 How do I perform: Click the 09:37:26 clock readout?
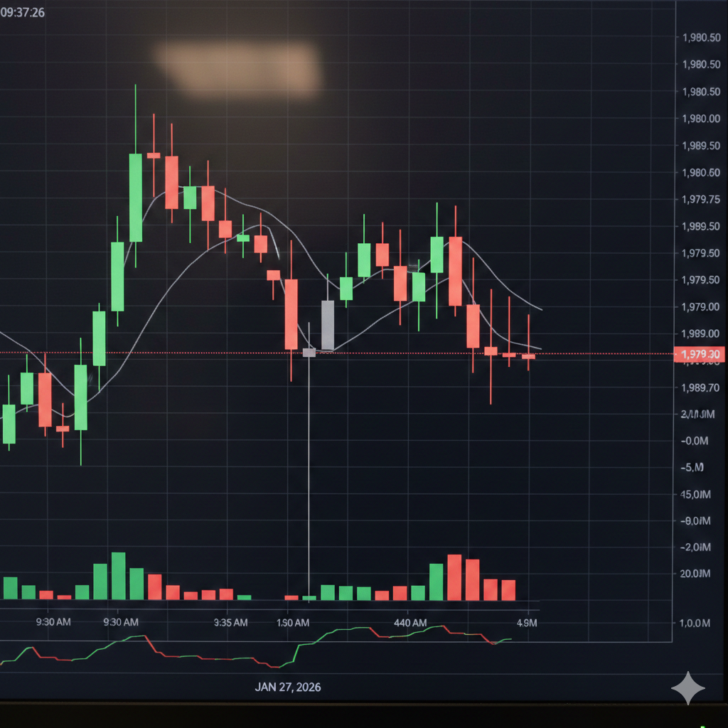21,11
